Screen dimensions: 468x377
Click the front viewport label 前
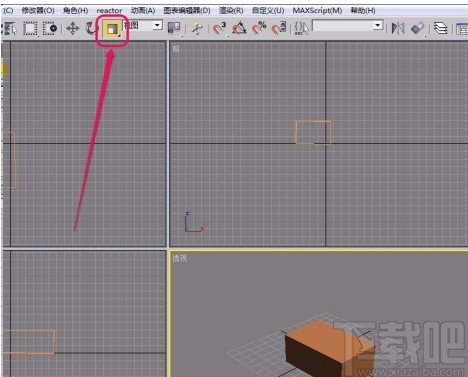pyautogui.click(x=176, y=49)
